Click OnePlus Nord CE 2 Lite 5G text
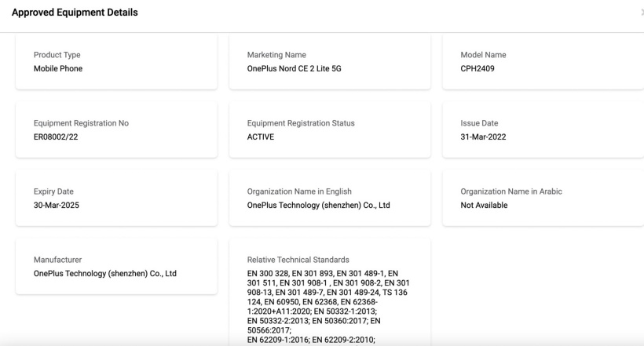The width and height of the screenshot is (644, 346). [x=294, y=68]
